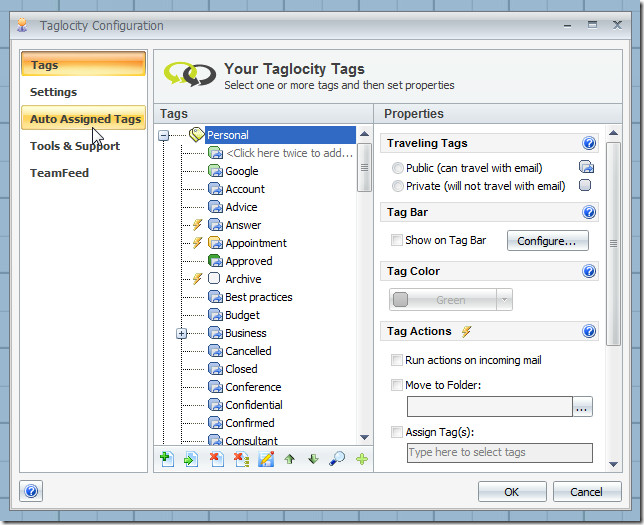644x525 pixels.
Task: Click the lightning icon next to Archive
Action: coord(198,279)
